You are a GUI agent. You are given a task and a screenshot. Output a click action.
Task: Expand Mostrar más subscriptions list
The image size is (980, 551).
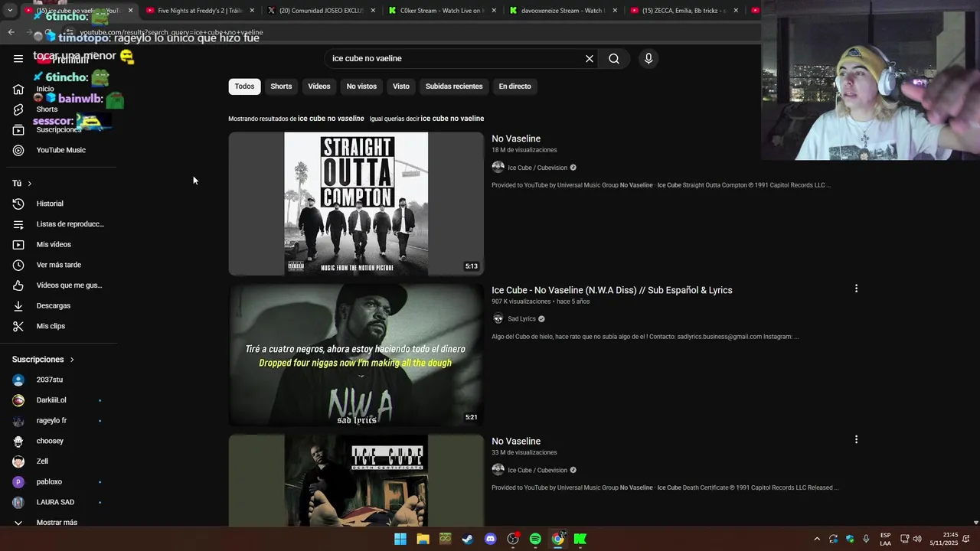(58, 523)
